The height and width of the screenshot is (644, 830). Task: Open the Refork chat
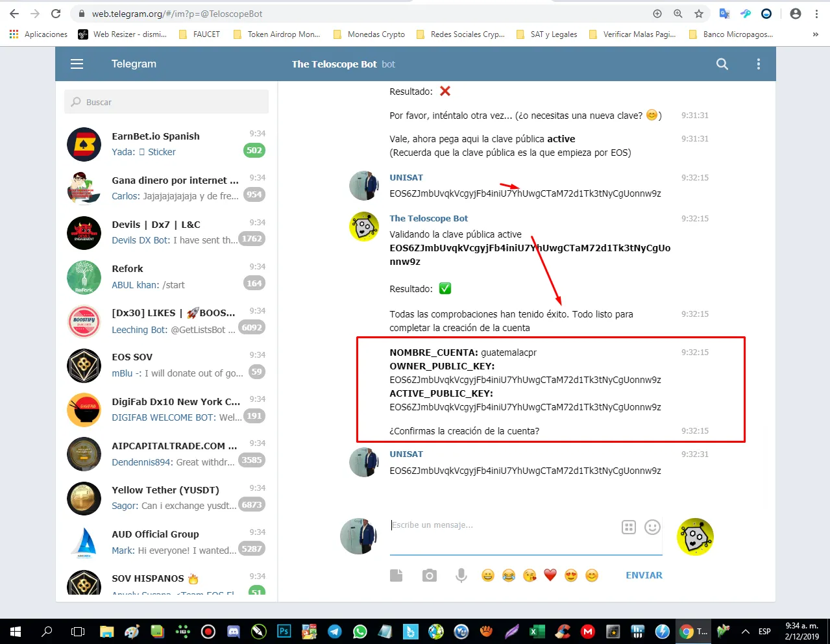pos(167,277)
